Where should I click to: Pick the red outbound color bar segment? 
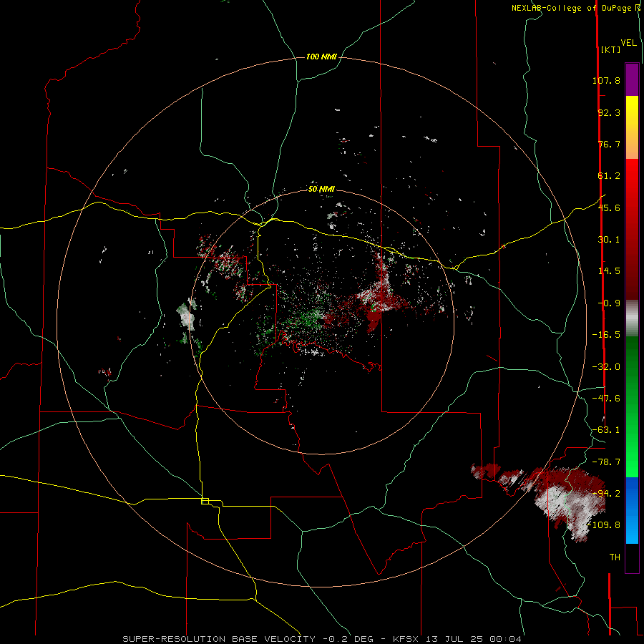click(632, 229)
